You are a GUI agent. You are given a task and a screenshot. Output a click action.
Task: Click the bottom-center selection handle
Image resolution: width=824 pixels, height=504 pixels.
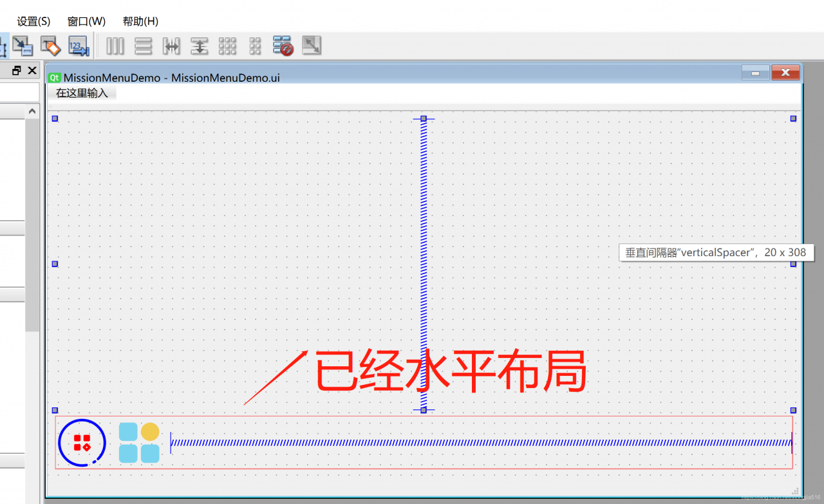click(x=424, y=410)
